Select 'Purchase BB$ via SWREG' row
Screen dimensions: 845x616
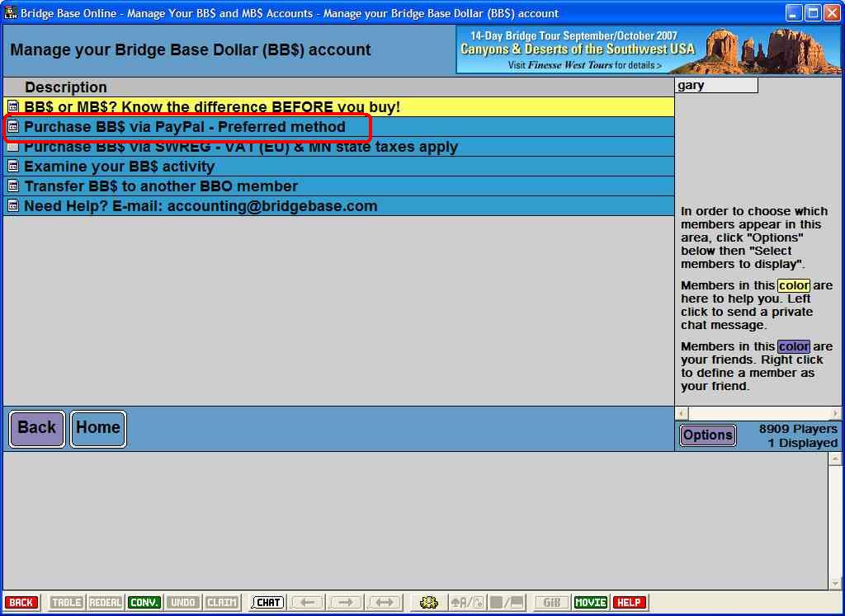(x=339, y=147)
